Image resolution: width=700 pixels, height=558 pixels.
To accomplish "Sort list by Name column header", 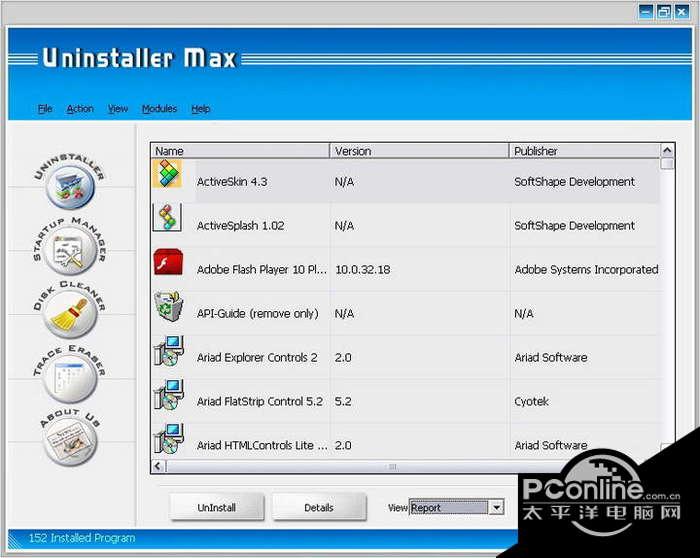I will coord(241,151).
